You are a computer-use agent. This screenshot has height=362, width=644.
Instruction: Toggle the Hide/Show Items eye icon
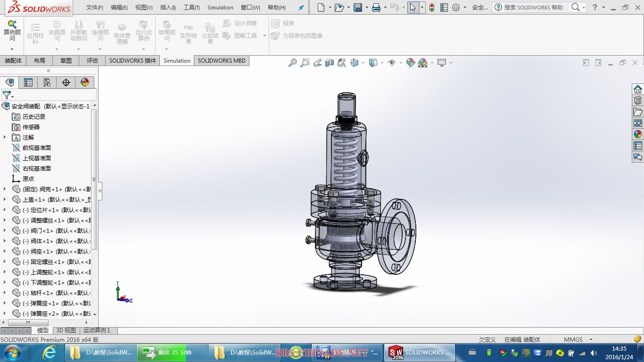tap(391, 63)
